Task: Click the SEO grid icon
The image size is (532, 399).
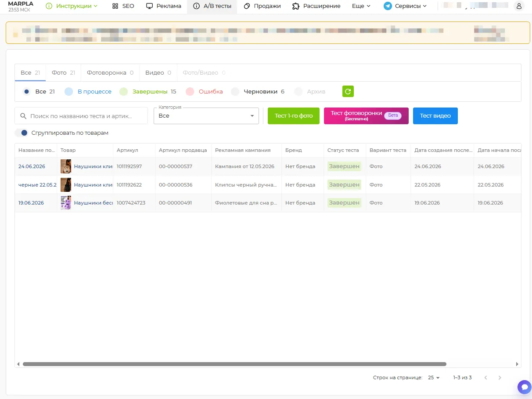Action: pyautogui.click(x=115, y=6)
